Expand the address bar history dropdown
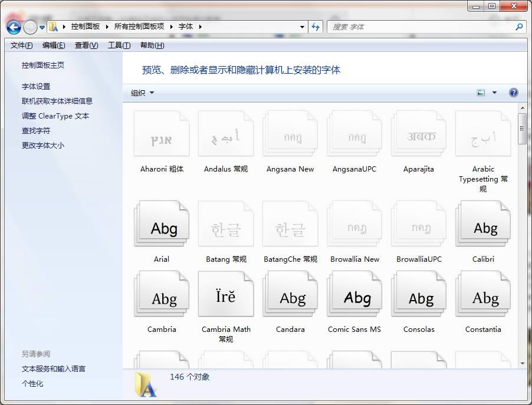Screen dimensions: 532x405 click(x=302, y=27)
